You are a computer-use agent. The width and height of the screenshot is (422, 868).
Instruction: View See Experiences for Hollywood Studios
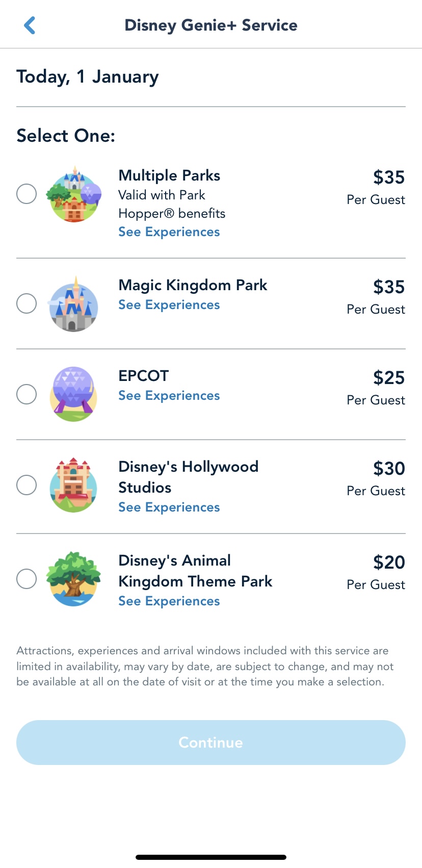coord(169,507)
